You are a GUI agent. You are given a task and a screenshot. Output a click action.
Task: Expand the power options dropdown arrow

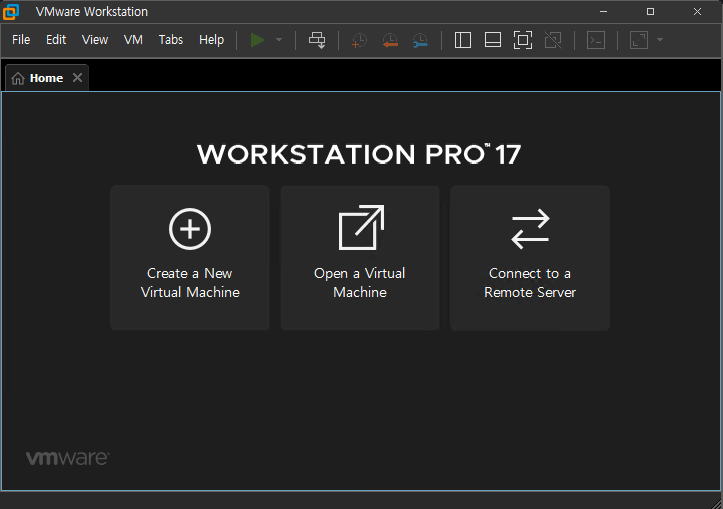coord(279,40)
